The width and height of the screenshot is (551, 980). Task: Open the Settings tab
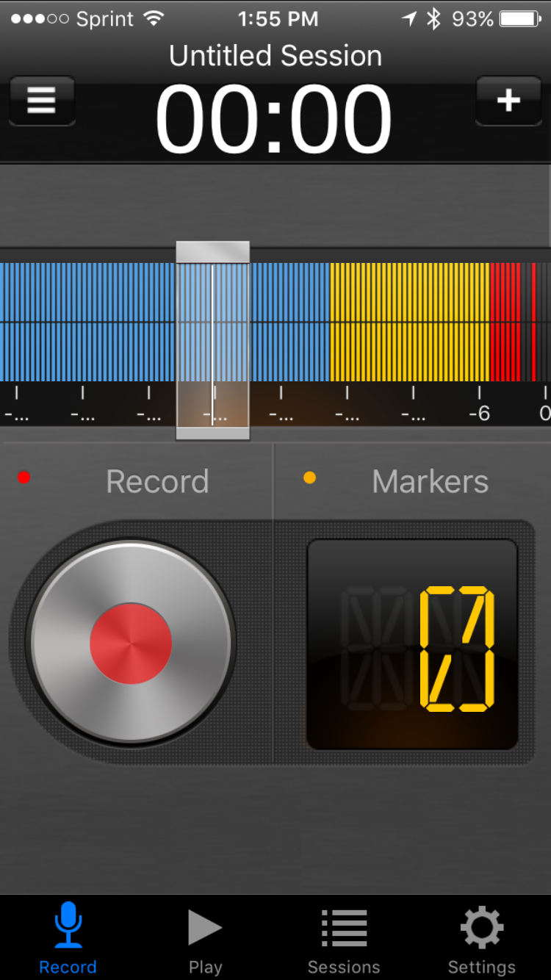(482, 937)
